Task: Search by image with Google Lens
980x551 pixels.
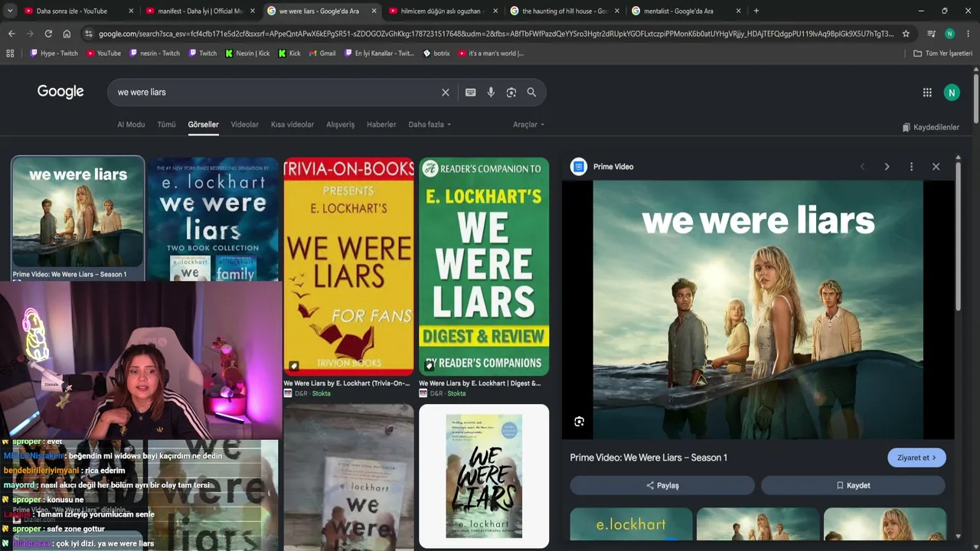Action: tap(511, 92)
